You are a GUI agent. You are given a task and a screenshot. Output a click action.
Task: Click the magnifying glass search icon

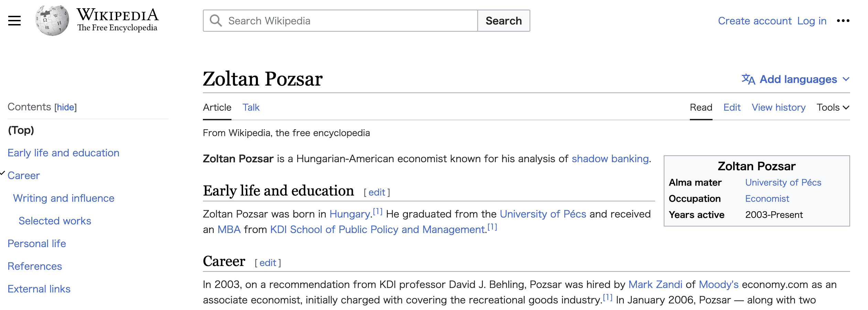[x=216, y=21]
